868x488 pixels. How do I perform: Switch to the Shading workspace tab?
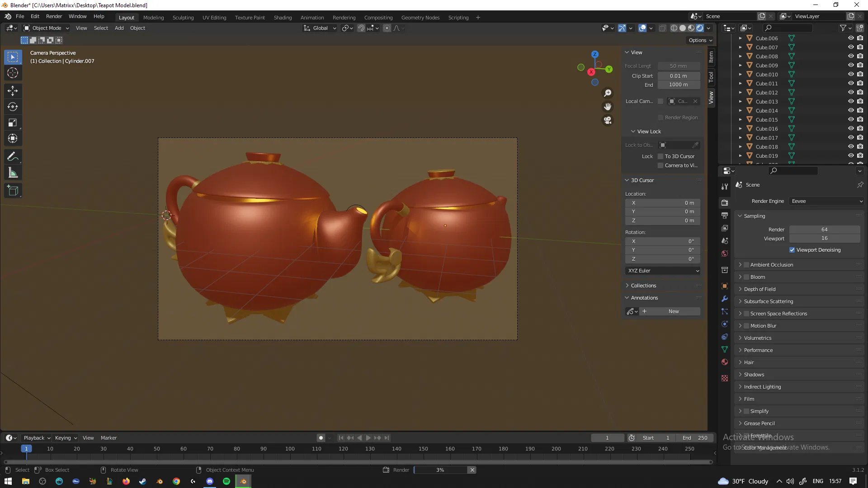(x=283, y=17)
